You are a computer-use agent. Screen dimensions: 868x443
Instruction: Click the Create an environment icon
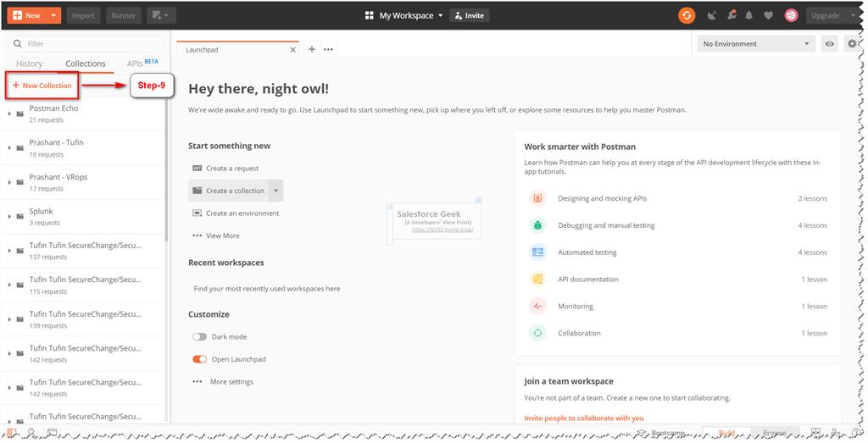[x=197, y=213]
